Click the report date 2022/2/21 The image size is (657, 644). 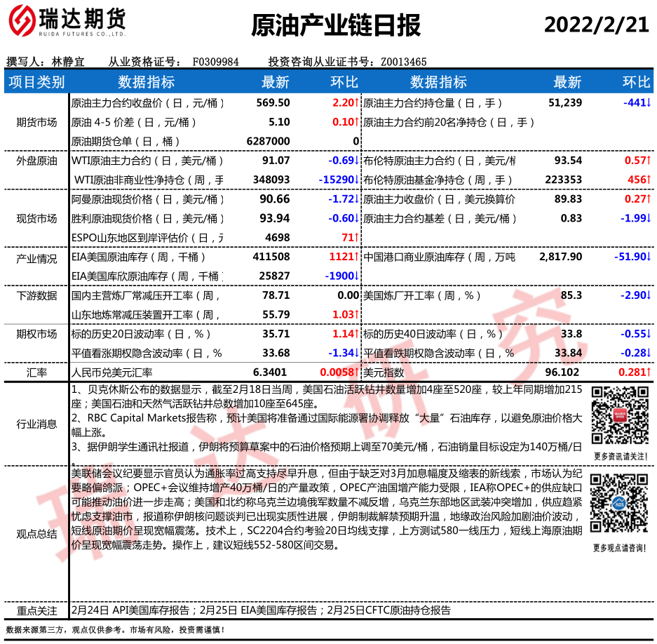point(597,25)
